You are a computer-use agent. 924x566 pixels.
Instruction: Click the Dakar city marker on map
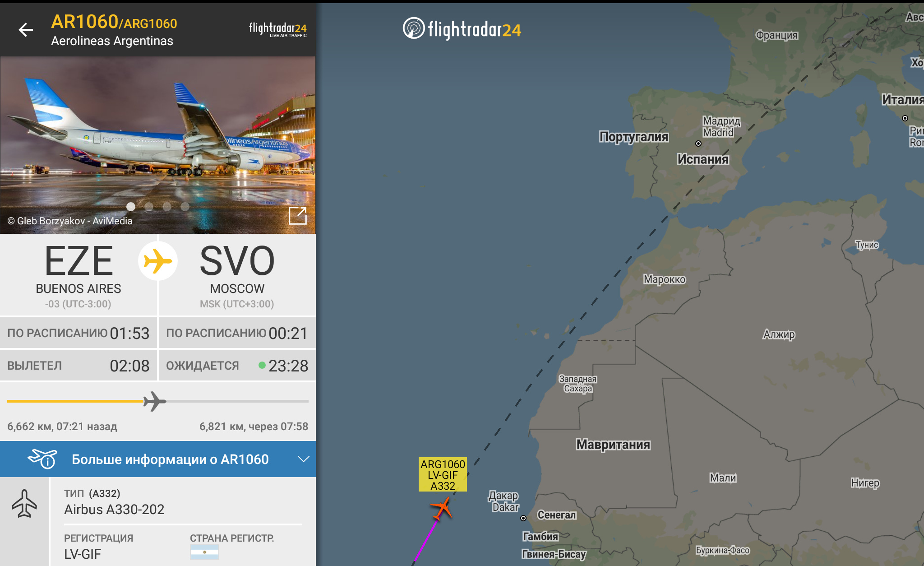tap(523, 518)
